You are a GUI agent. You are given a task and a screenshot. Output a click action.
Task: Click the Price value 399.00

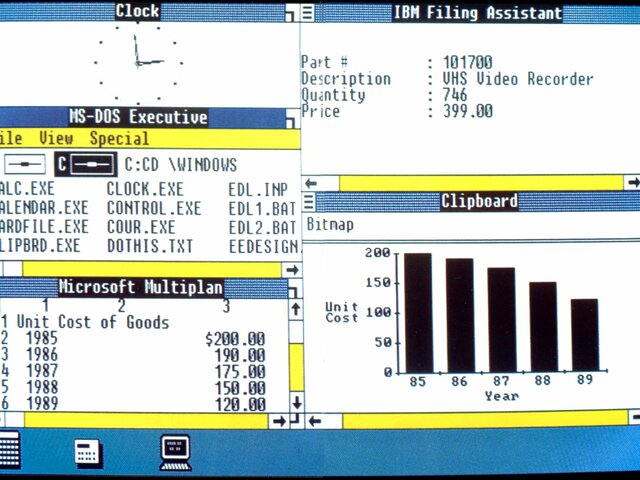(x=467, y=111)
